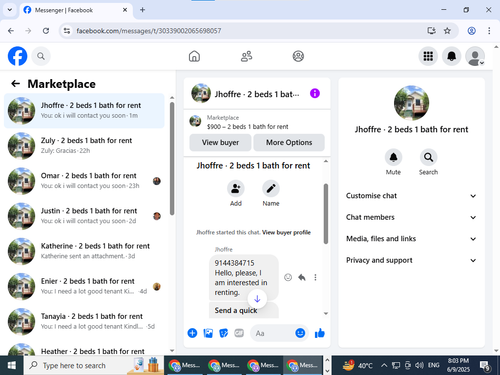React to Jhoffre's message with emoji icon

click(x=288, y=277)
